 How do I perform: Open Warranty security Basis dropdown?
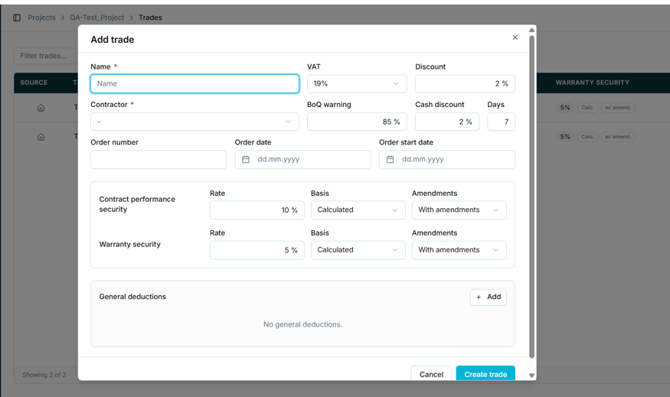click(358, 250)
